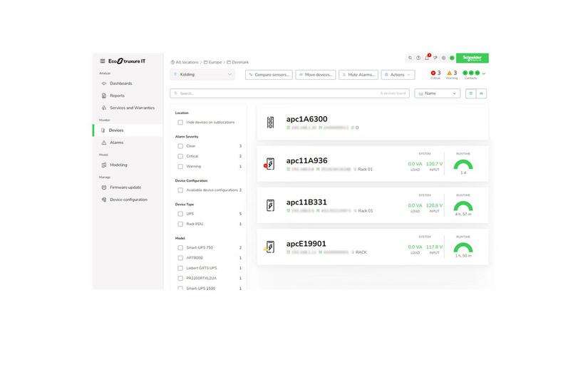The width and height of the screenshot is (588, 392).
Task: Check the PR2200RTXL2UA model filter
Action: point(180,279)
